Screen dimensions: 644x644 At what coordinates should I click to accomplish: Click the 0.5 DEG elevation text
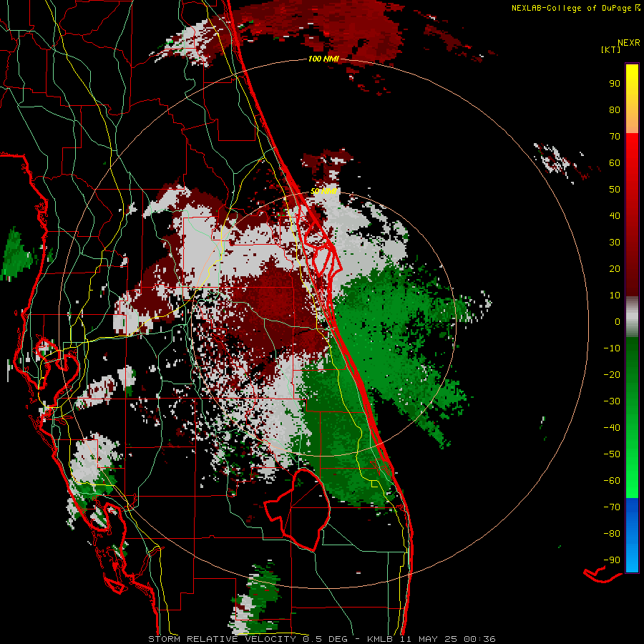pyautogui.click(x=326, y=639)
